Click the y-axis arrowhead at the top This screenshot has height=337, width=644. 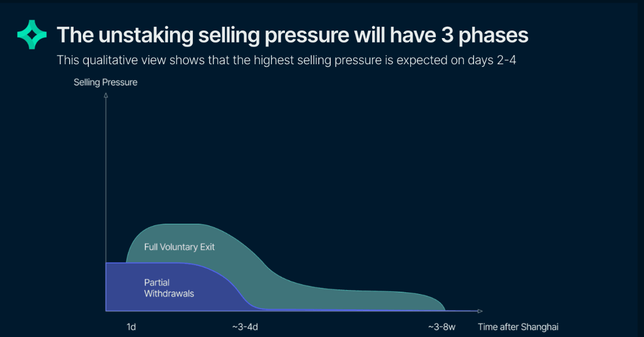pyautogui.click(x=106, y=95)
